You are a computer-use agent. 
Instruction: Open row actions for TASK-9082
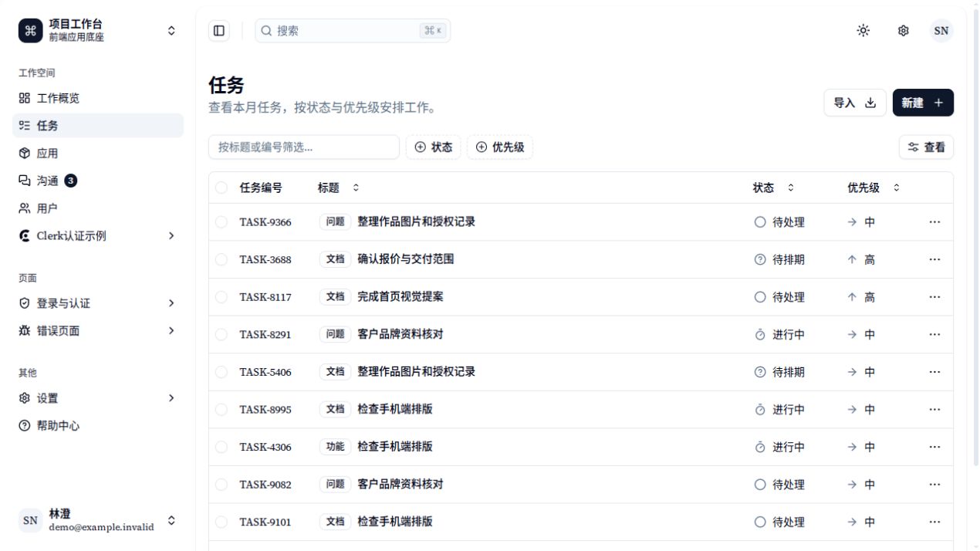935,485
